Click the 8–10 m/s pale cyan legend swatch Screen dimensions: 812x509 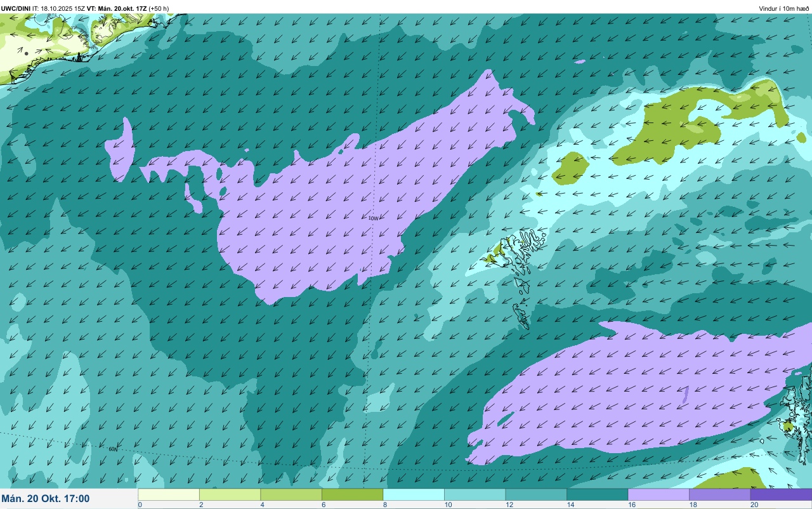tap(414, 494)
